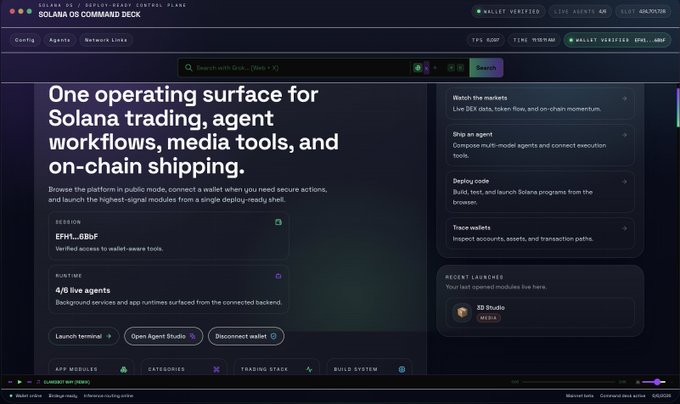This screenshot has height=404, width=680.
Task: Click the Categories stat card
Action: tap(184, 367)
